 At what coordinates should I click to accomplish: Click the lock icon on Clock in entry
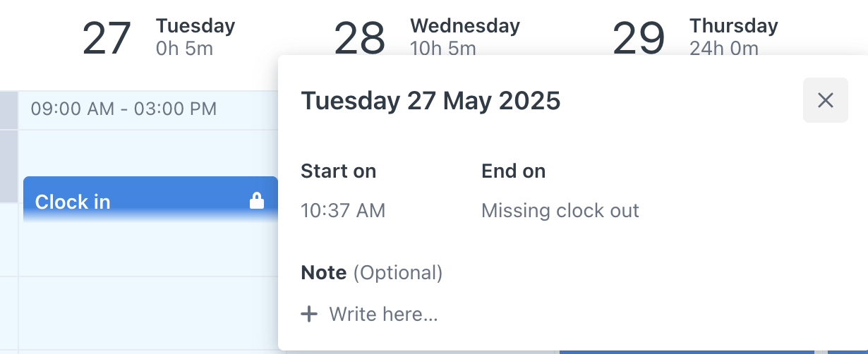pyautogui.click(x=257, y=202)
